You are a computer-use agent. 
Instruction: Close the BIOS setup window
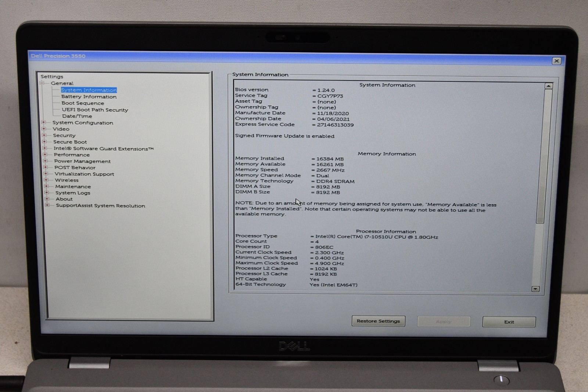[557, 61]
